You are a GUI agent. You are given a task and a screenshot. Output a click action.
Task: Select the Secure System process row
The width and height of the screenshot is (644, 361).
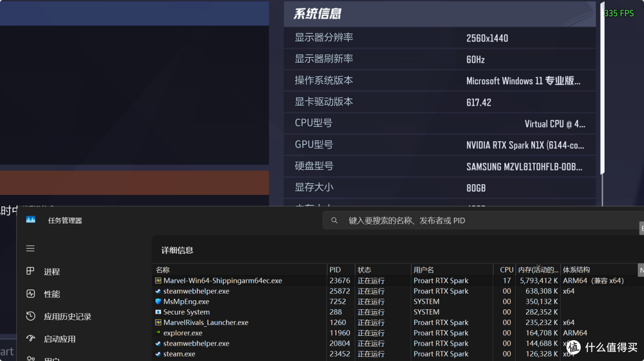[398, 312]
